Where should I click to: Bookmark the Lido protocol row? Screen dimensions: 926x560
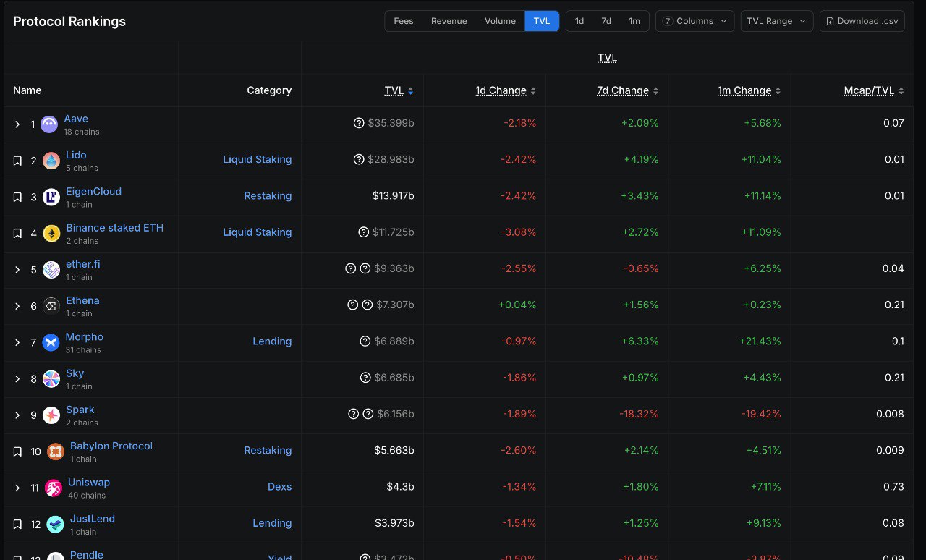(x=17, y=161)
